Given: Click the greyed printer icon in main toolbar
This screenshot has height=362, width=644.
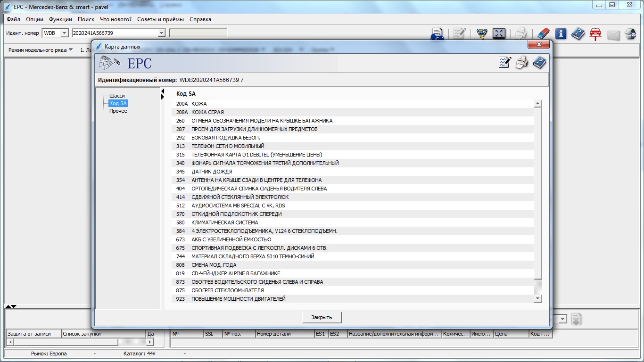Looking at the screenshot, I should pyautogui.click(x=521, y=33).
